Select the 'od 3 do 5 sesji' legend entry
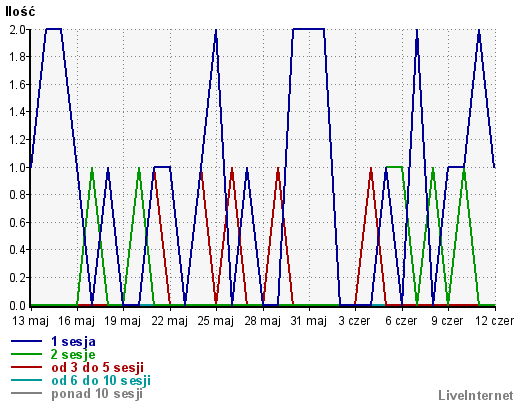 [x=98, y=367]
